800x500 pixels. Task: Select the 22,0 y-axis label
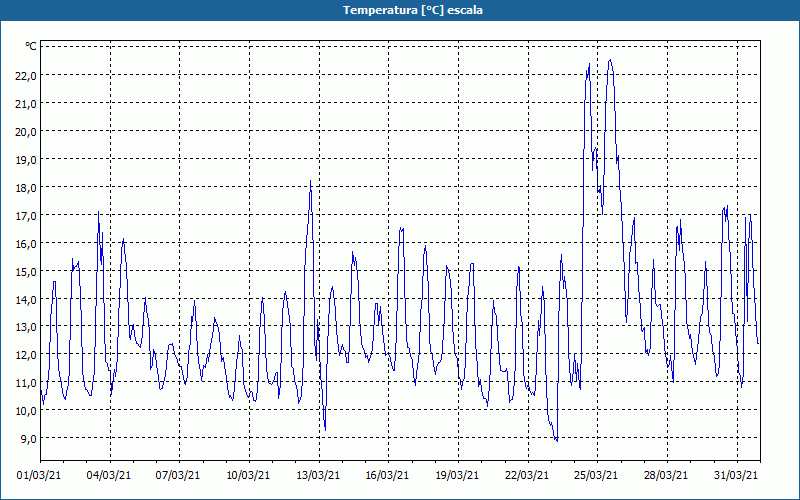[26, 76]
